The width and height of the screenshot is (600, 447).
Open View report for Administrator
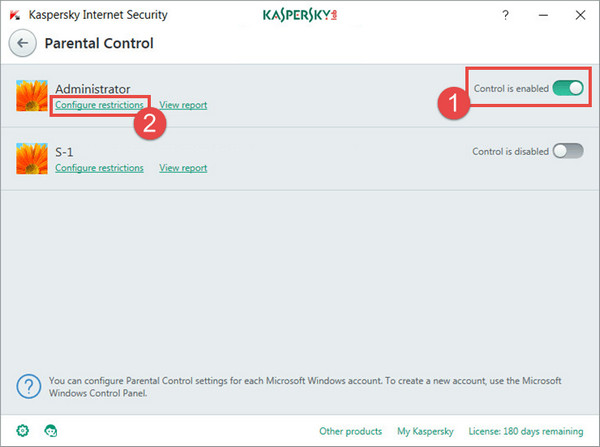click(x=183, y=105)
